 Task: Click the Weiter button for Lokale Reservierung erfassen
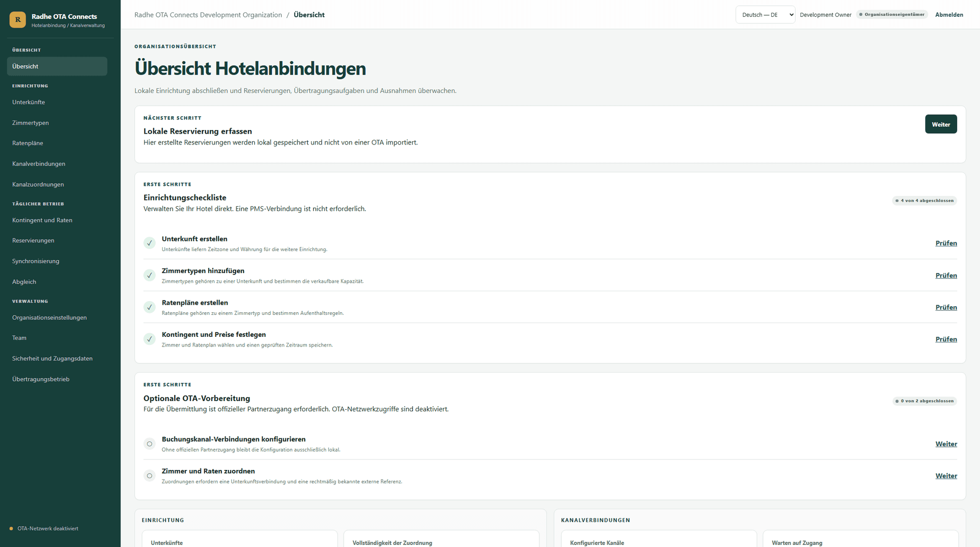[x=941, y=125]
